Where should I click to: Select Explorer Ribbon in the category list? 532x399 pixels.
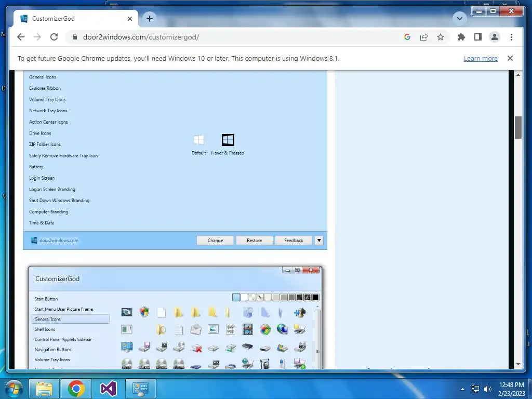pos(45,88)
